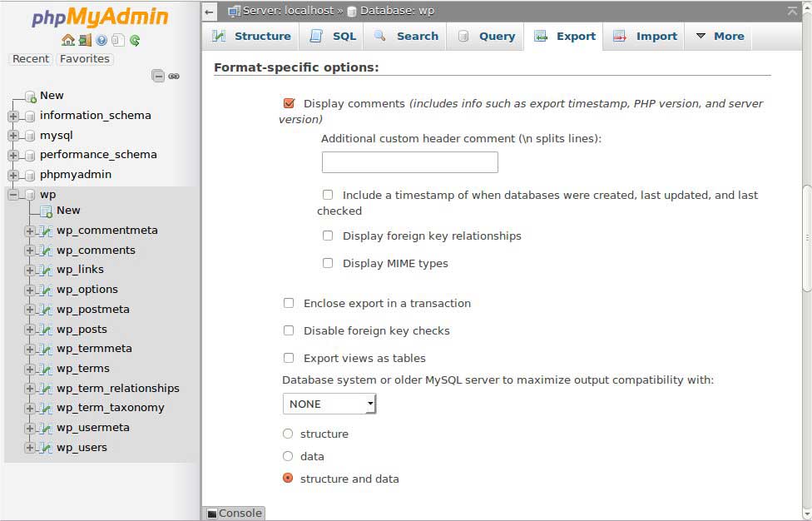Click the custom header comment field
Viewport: 812px width, 521px height.
tap(409, 162)
